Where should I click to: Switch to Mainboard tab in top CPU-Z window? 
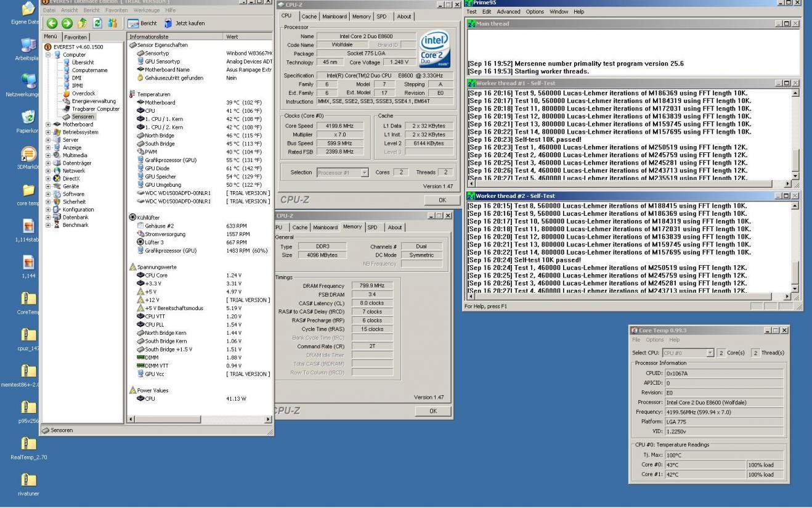[335, 17]
